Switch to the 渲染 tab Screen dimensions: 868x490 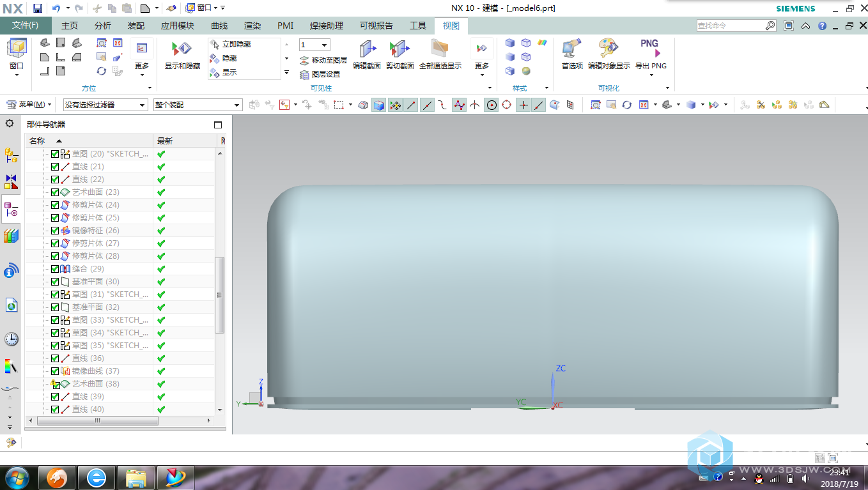(252, 26)
